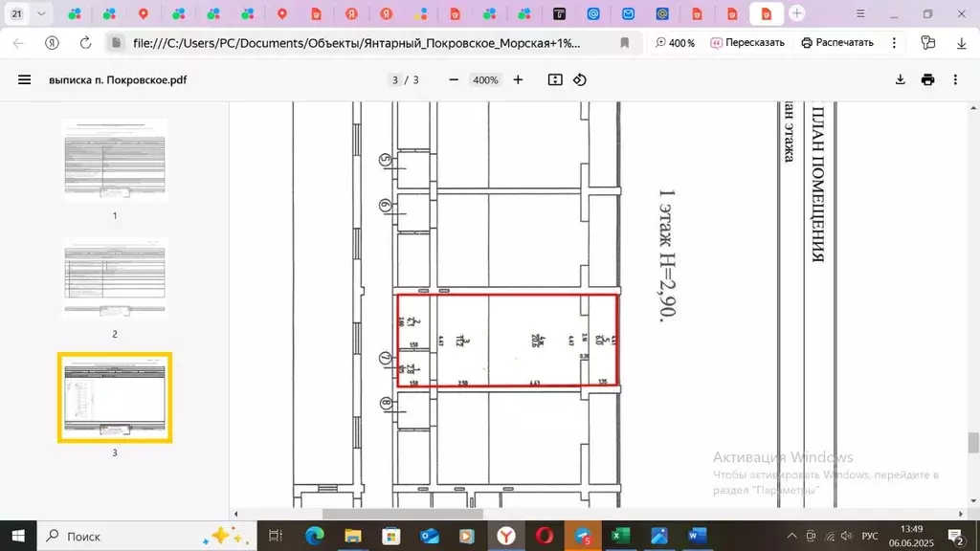The width and height of the screenshot is (980, 551).
Task: Open Microsoft Store from the taskbar
Action: pyautogui.click(x=390, y=536)
